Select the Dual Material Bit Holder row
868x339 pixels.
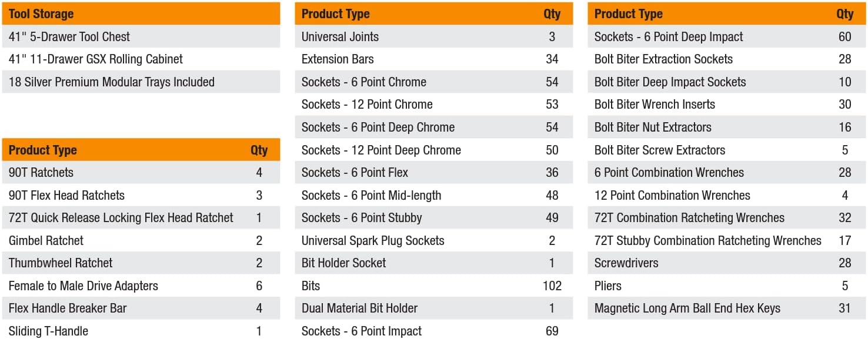click(x=359, y=308)
